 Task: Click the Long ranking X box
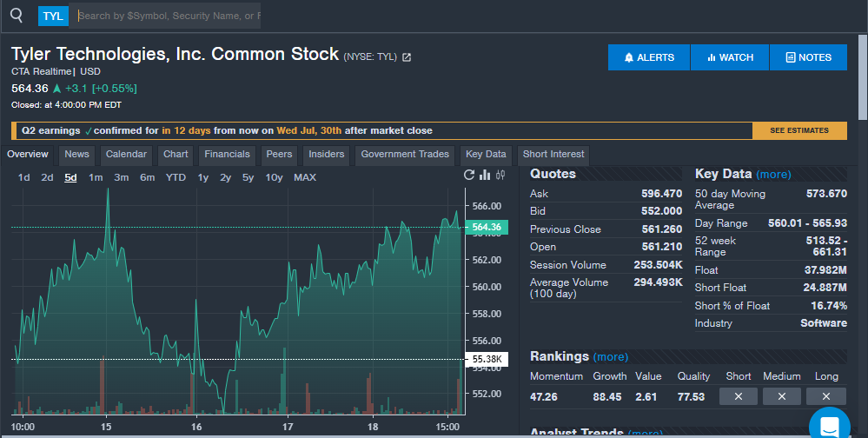tap(826, 396)
